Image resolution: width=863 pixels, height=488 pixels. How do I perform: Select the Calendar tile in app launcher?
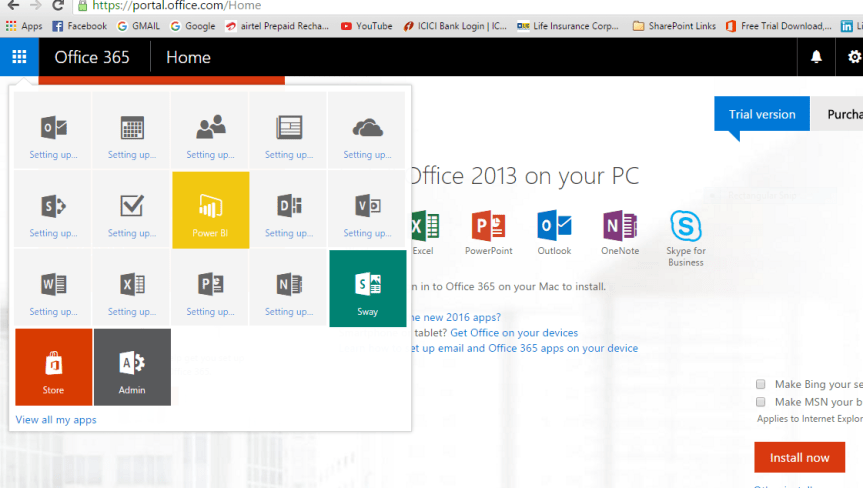132,131
